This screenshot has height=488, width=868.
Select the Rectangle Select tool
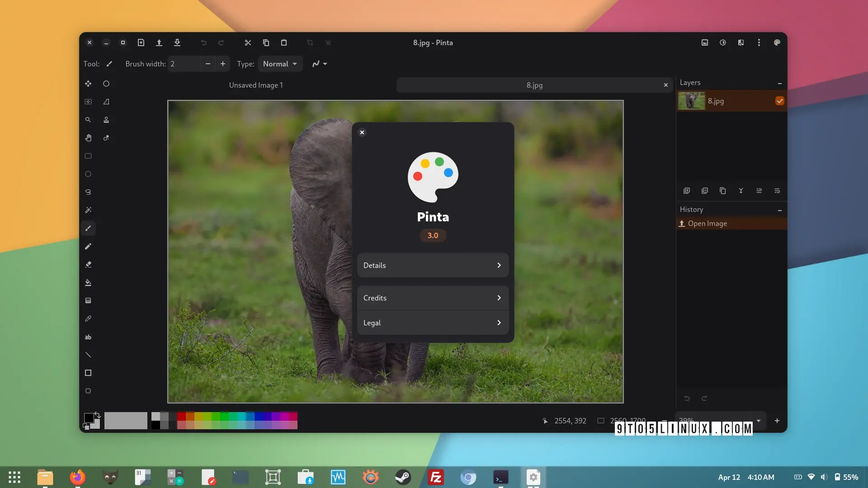(88, 156)
